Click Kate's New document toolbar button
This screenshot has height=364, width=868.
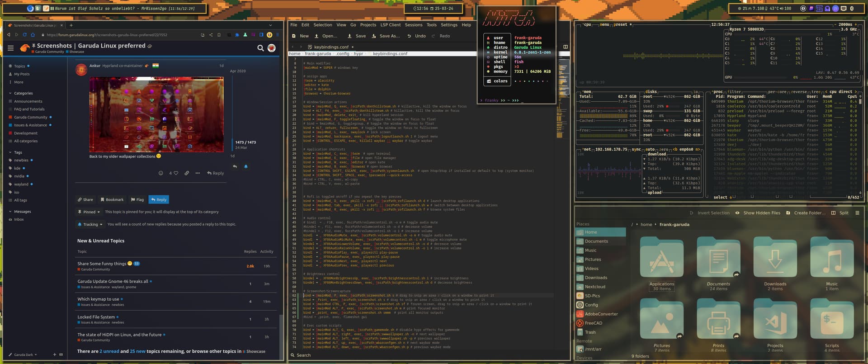301,36
